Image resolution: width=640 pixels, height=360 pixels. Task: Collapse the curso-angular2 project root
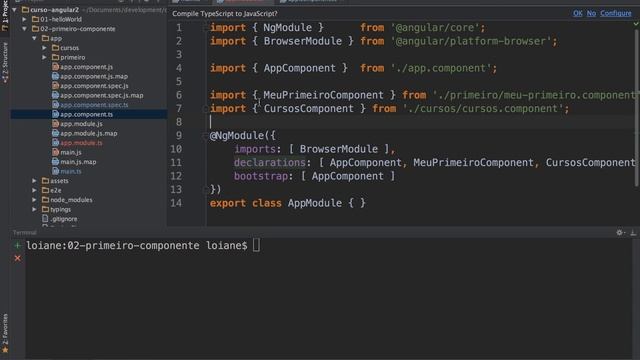tap(15, 9)
